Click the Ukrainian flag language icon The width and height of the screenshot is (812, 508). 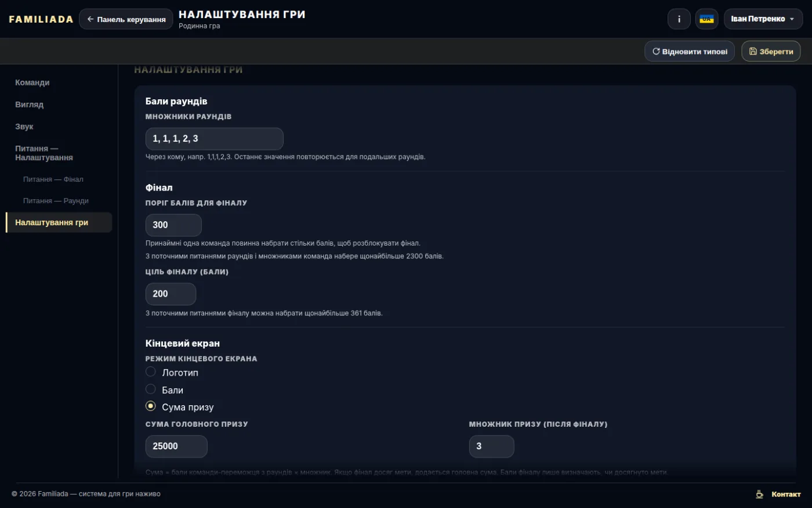point(706,19)
